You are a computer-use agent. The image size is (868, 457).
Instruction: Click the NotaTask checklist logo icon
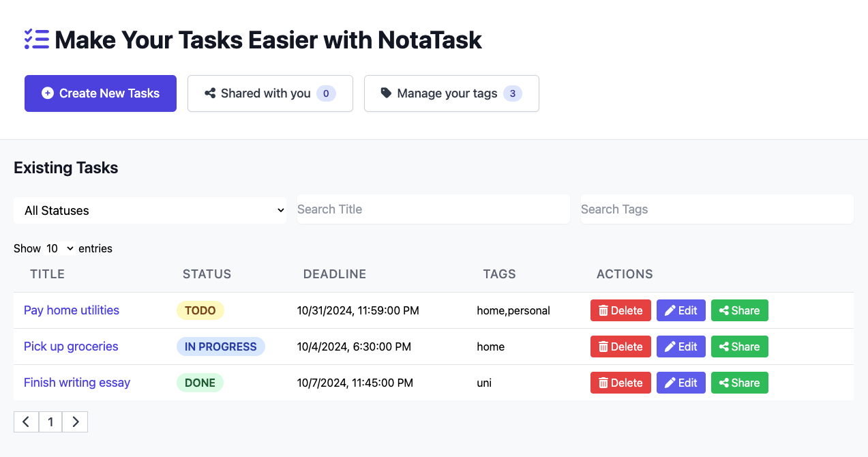37,40
